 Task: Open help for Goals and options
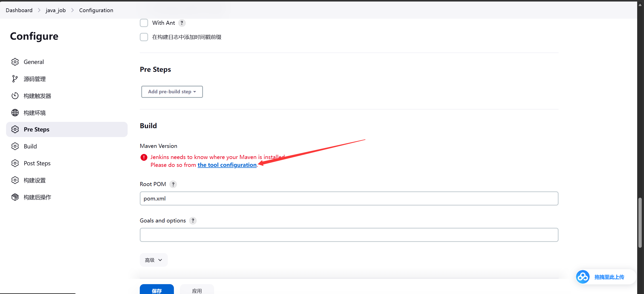point(193,221)
